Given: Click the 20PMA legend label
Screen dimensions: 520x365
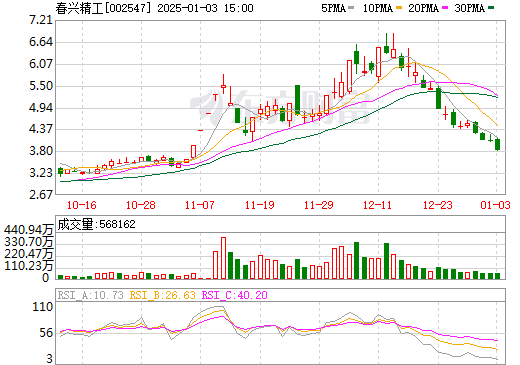Looking at the screenshot, I should click(423, 8).
